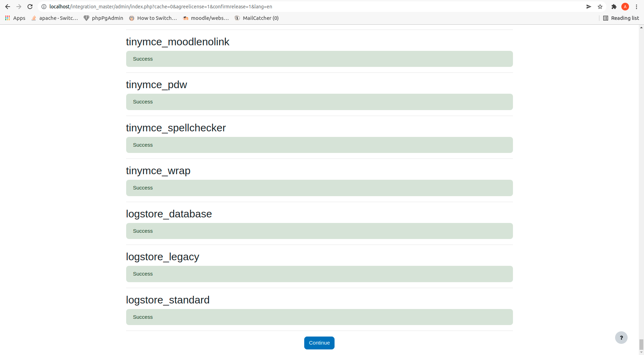Open the Chrome three-dot menu

tap(636, 7)
